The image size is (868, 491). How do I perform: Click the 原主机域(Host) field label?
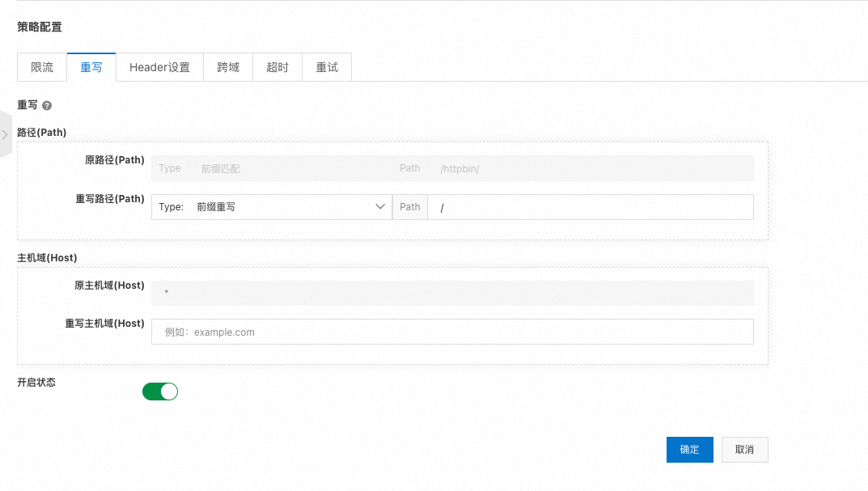point(109,286)
